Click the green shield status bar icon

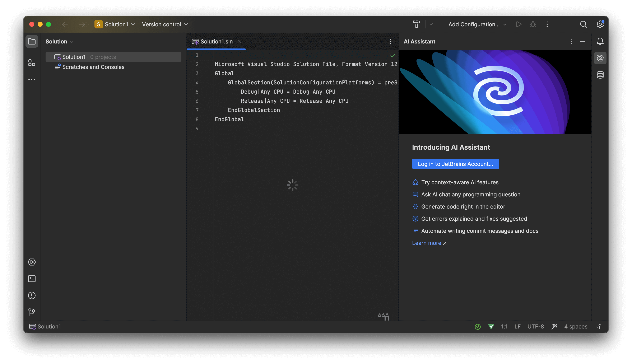coord(491,327)
